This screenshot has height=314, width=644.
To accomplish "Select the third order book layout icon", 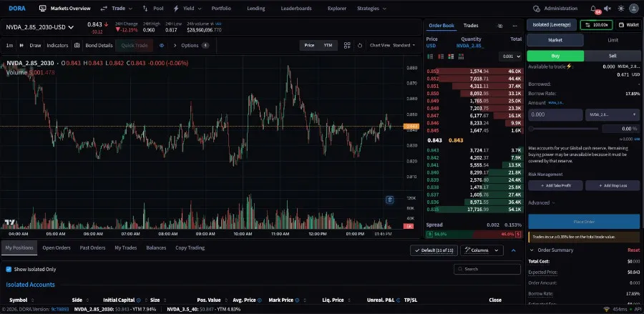I will 451,57.
